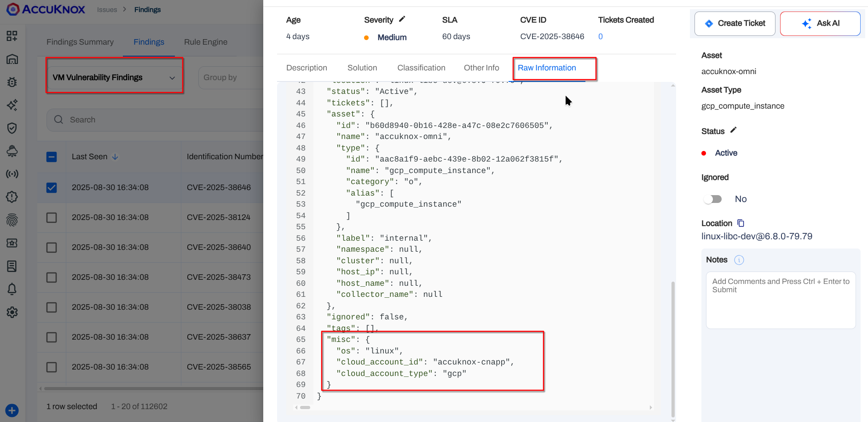868x422 pixels.
Task: Switch to the Description tab
Action: (x=307, y=68)
